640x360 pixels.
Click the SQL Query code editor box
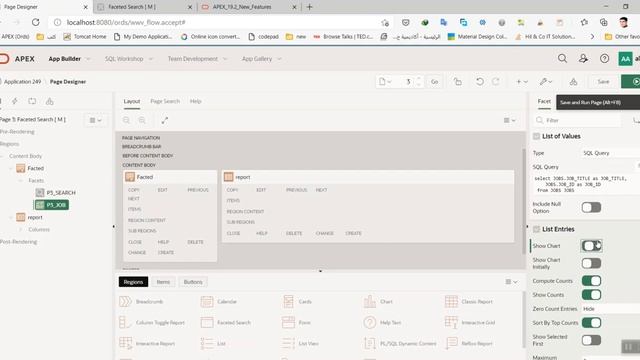tap(586, 184)
